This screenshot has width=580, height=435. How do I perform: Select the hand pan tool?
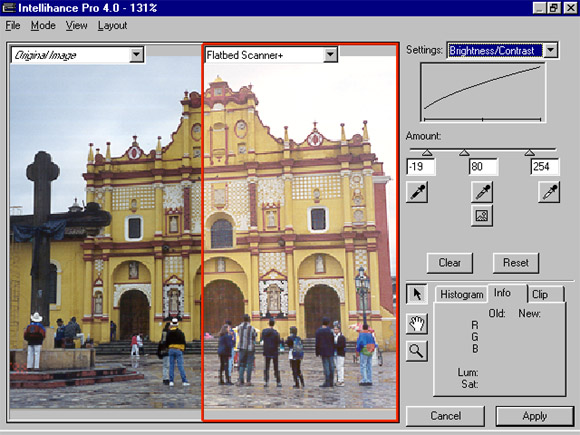coord(417,324)
